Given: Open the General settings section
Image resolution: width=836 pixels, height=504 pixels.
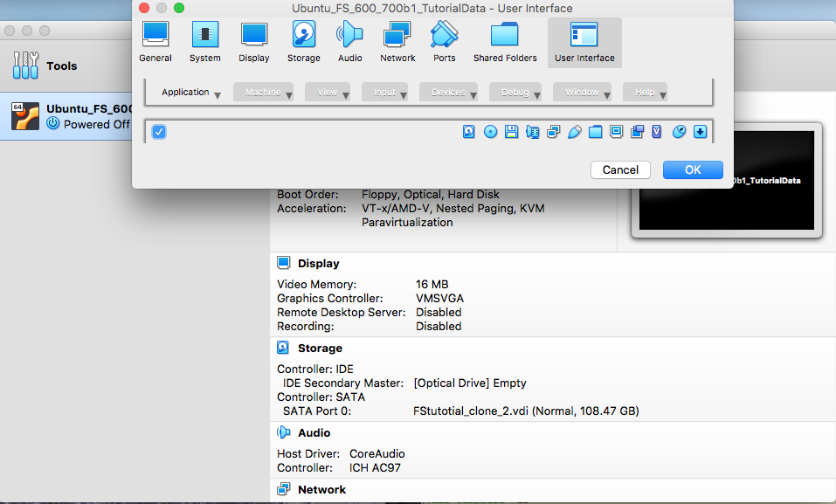Looking at the screenshot, I should pyautogui.click(x=155, y=42).
